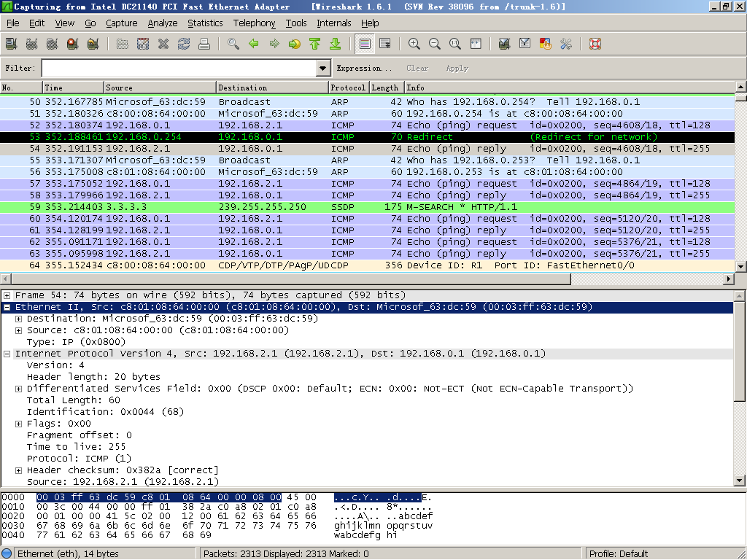
Task: Edit coloring rules icon
Action: click(545, 44)
